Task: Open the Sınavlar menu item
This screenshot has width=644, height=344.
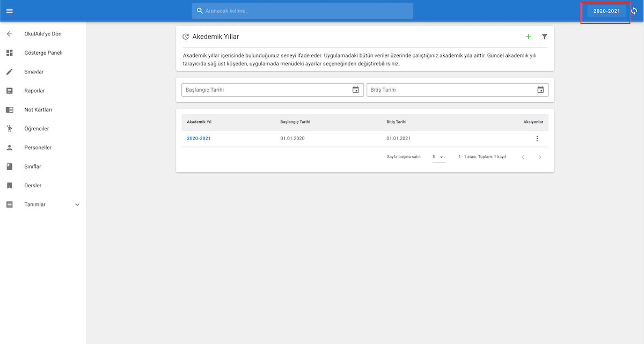Action: tap(34, 72)
